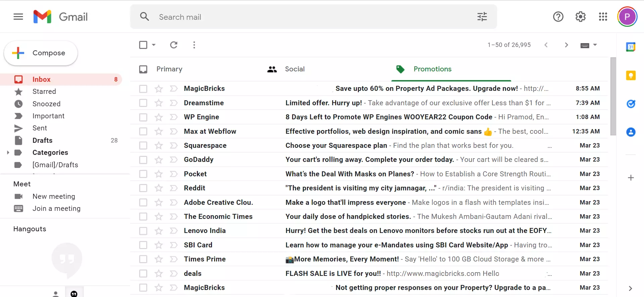Refresh the mail list
644x297 pixels.
(x=174, y=45)
